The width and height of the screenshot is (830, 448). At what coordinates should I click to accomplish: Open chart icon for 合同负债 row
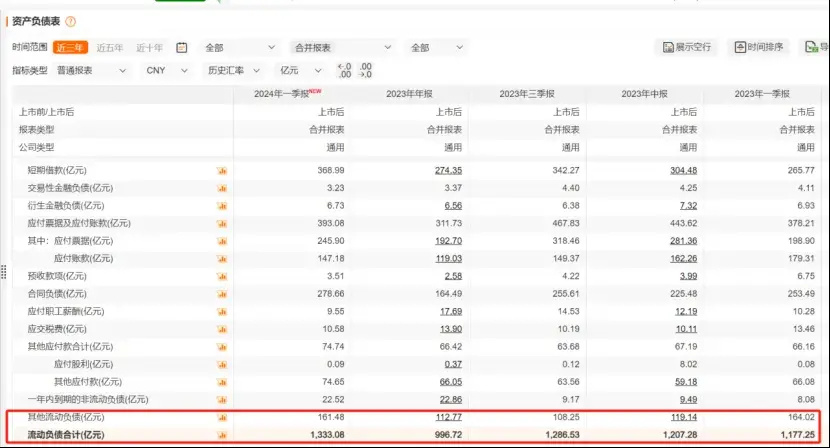point(222,294)
